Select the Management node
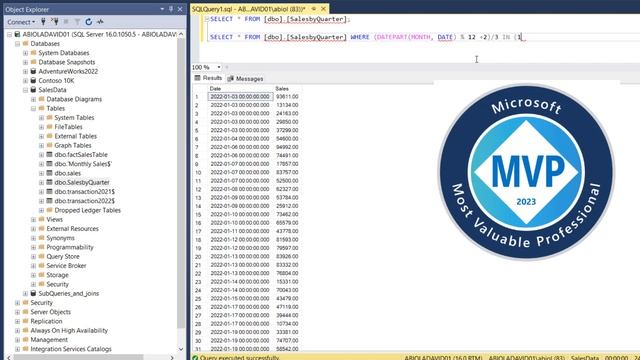The image size is (640, 360). (49, 340)
